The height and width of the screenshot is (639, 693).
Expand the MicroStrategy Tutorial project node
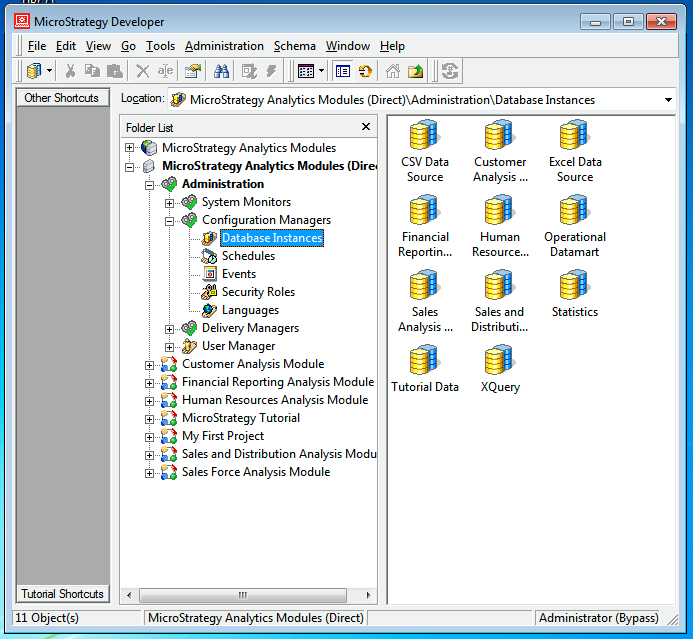(x=150, y=418)
